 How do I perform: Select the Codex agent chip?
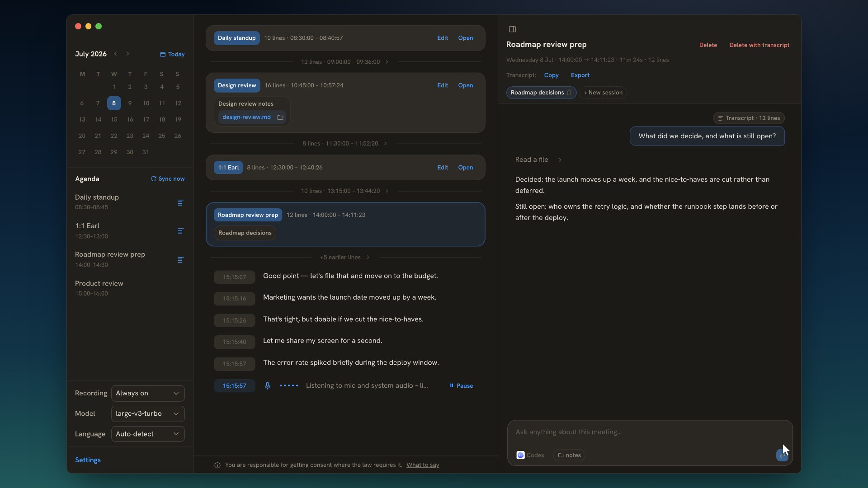click(531, 455)
